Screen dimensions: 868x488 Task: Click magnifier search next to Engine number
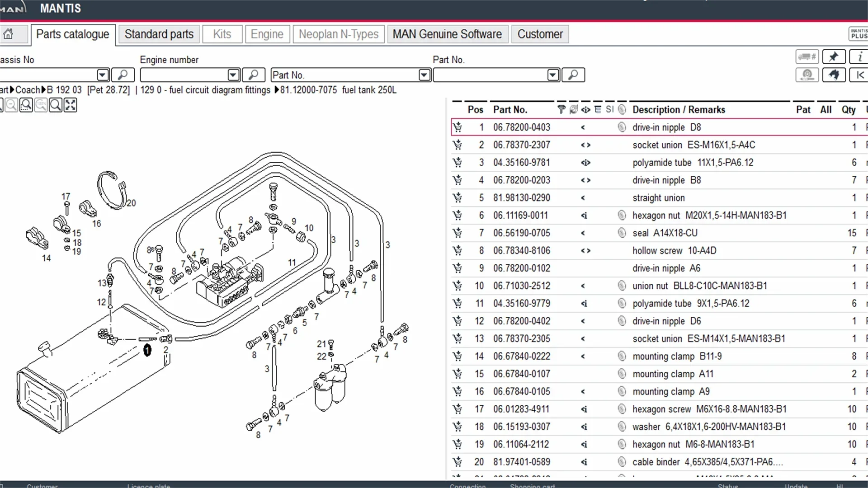click(253, 75)
